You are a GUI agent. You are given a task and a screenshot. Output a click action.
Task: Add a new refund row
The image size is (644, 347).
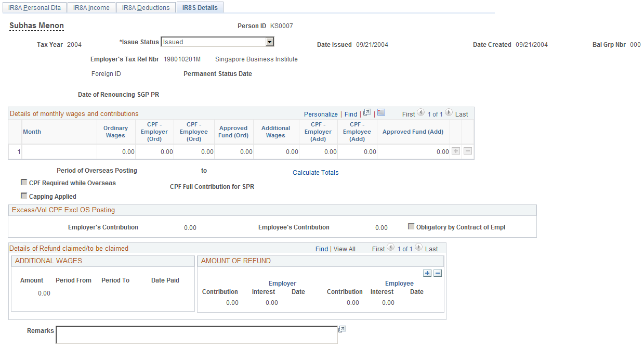(427, 273)
